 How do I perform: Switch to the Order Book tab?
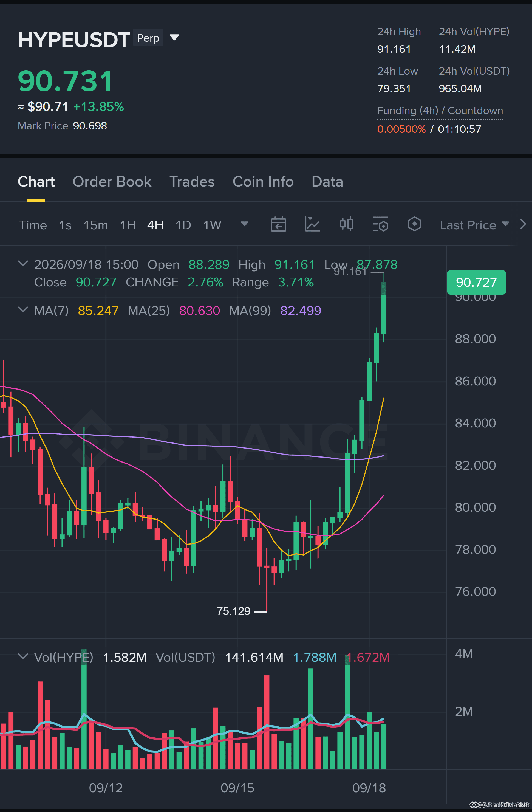point(112,182)
